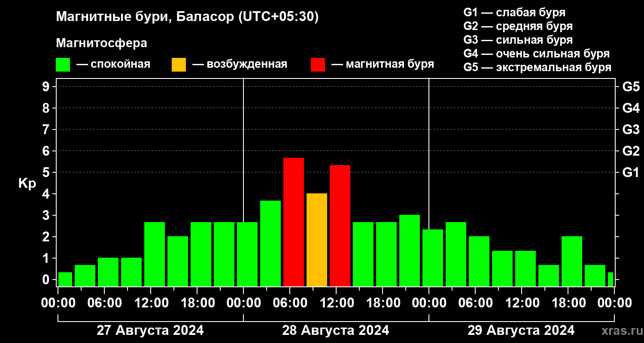Click the '06:00' time label under 28 August
Screen dimensions: 644x343
pos(289,303)
